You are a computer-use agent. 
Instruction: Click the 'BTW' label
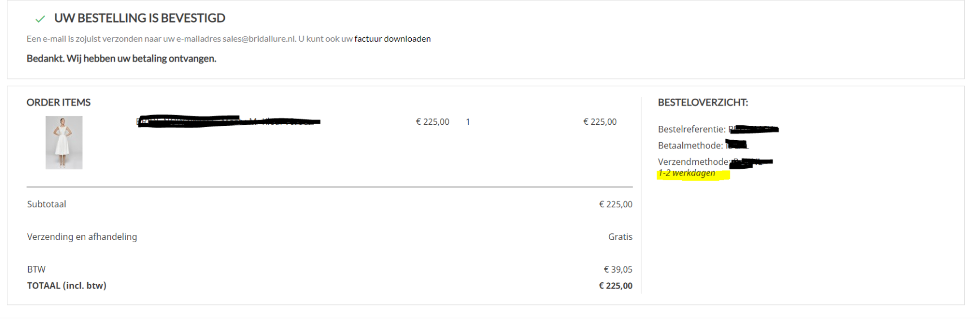[36, 270]
